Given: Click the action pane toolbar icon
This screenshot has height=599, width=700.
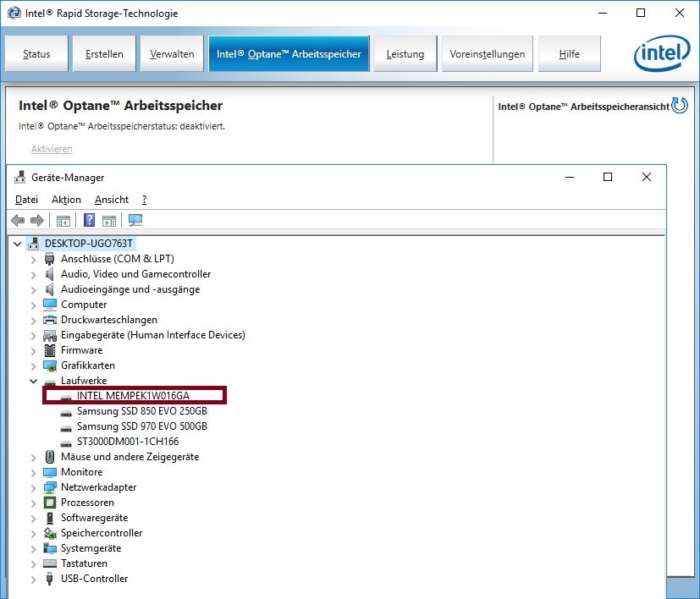Looking at the screenshot, I should (109, 221).
